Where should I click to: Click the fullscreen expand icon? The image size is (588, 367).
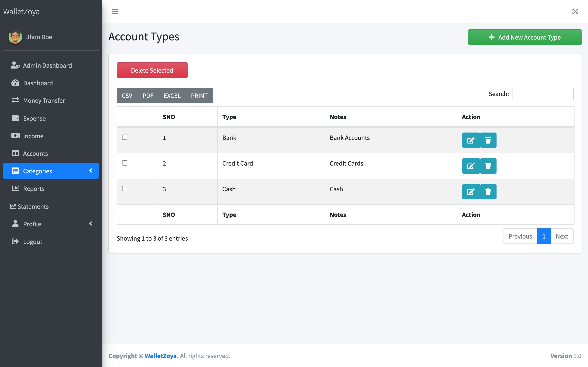coord(575,11)
